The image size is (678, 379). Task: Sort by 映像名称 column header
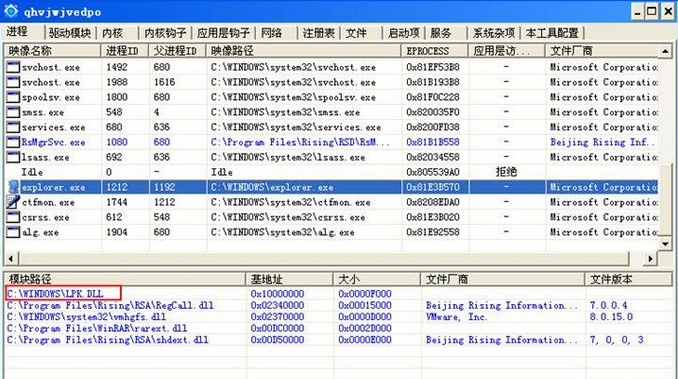coord(52,51)
